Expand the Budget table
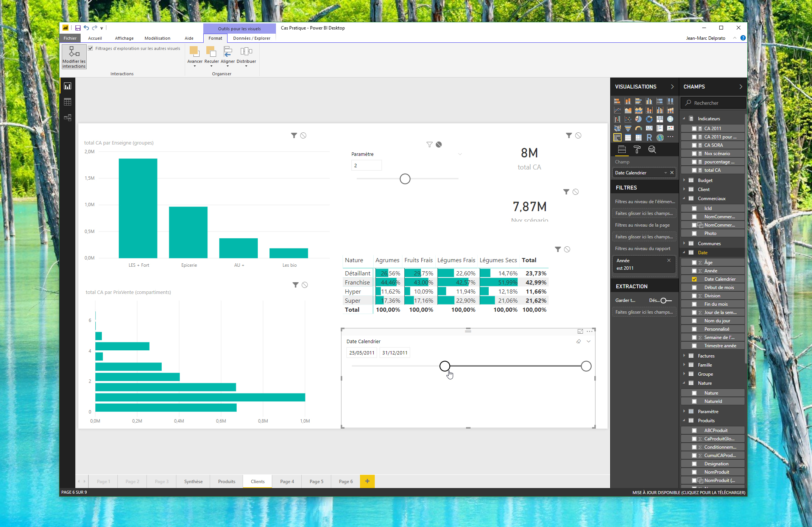The height and width of the screenshot is (527, 812). [x=684, y=180]
